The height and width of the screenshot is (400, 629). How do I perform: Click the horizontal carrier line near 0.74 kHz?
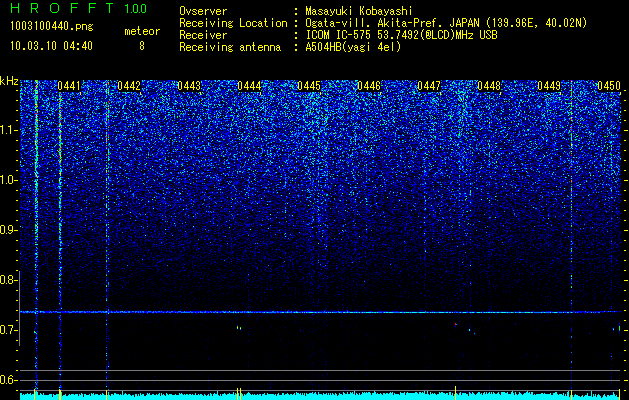click(x=321, y=312)
